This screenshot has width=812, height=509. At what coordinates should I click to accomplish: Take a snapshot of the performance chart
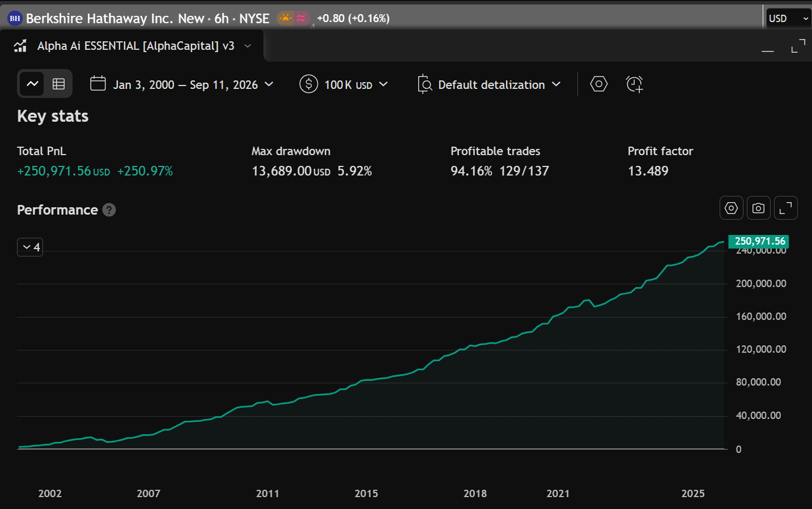pyautogui.click(x=759, y=208)
